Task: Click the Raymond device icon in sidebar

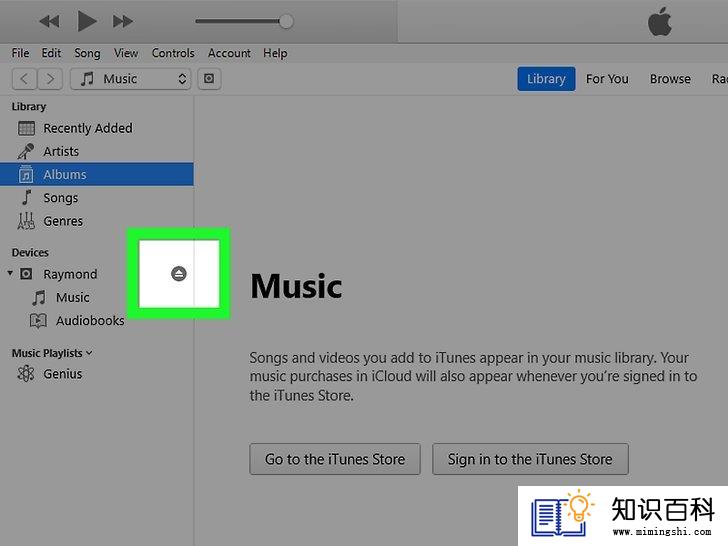Action: [26, 274]
